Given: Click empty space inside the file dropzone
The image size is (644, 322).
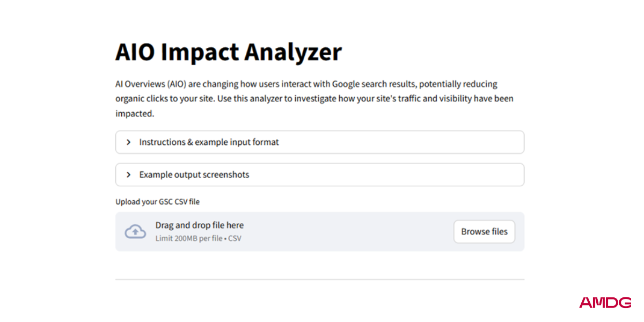Looking at the screenshot, I should pos(349,232).
